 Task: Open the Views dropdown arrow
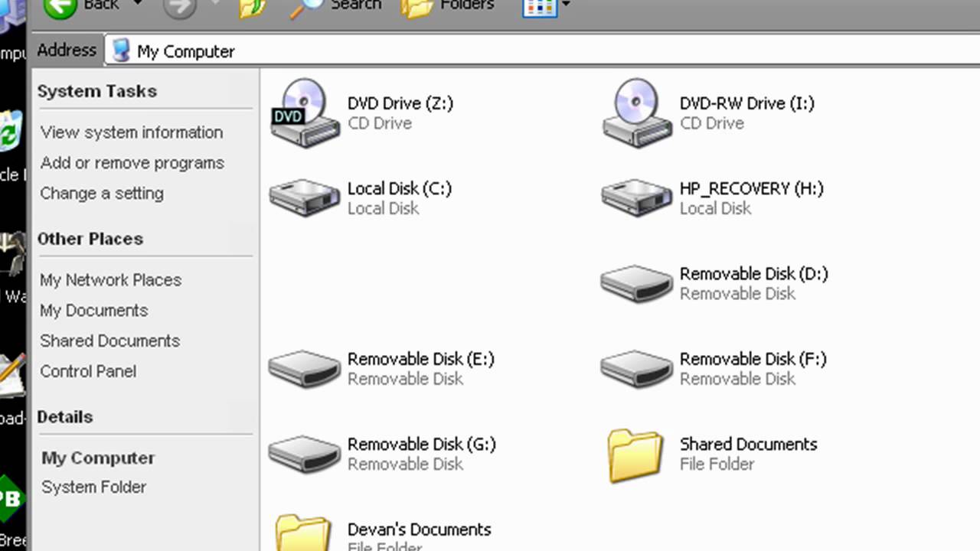click(566, 5)
